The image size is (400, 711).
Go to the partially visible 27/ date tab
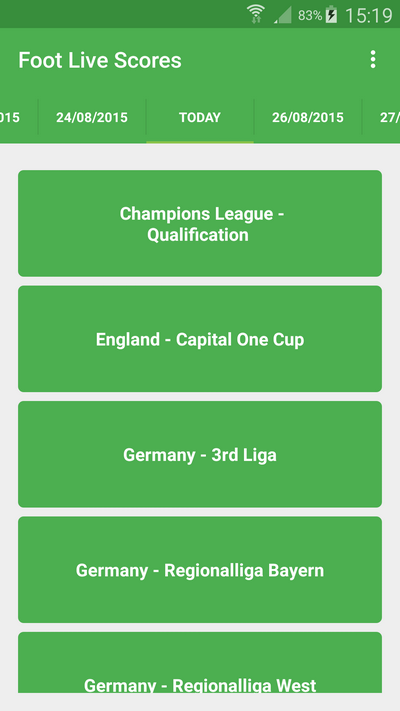381,117
